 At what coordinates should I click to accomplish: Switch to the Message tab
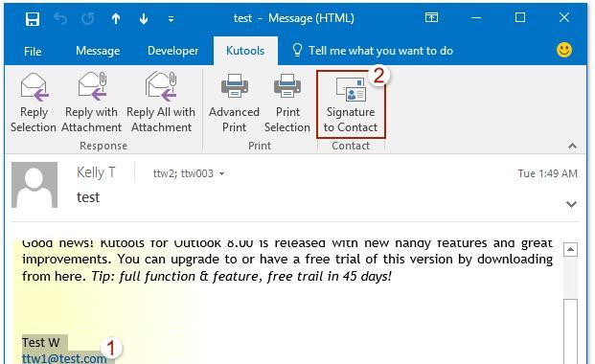(98, 51)
